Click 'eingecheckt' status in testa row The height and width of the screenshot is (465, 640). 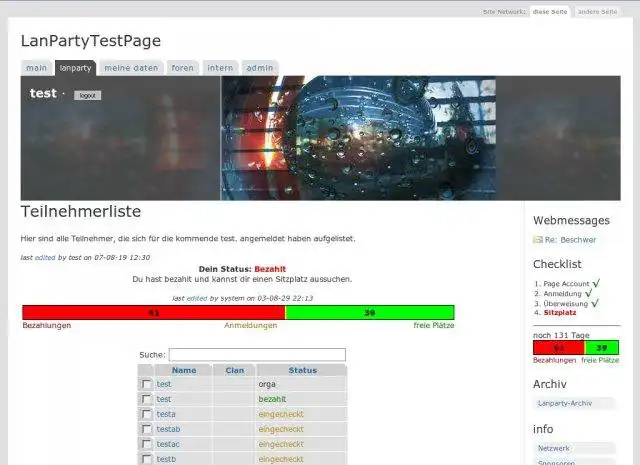click(x=281, y=414)
